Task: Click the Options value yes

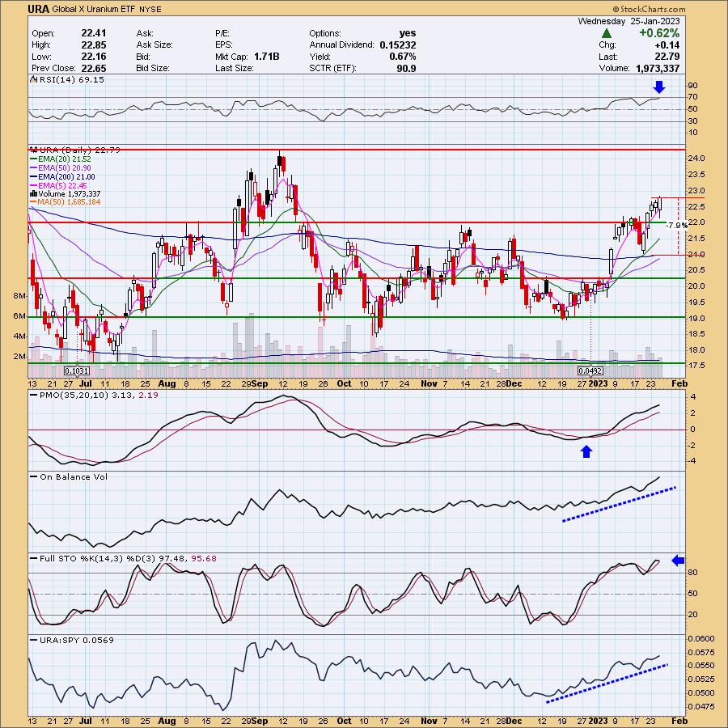Action: [x=407, y=33]
